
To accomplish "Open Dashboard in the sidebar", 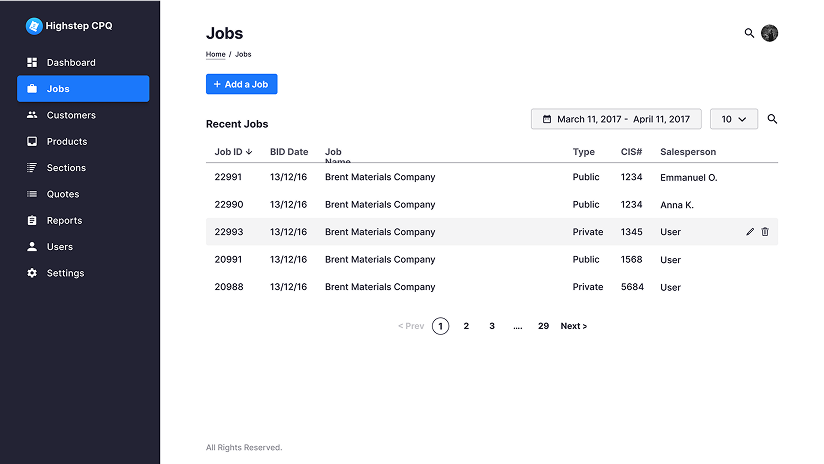I will (x=71, y=62).
